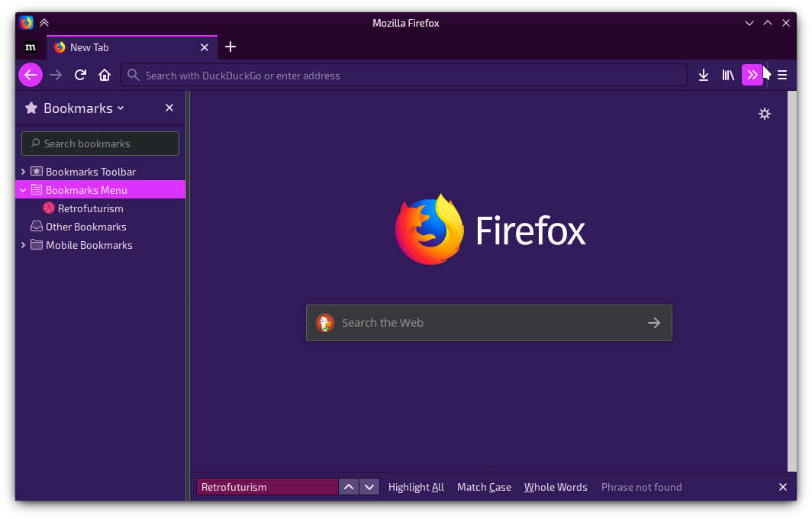812x519 pixels.
Task: Click the Search the Web box
Action: click(489, 323)
